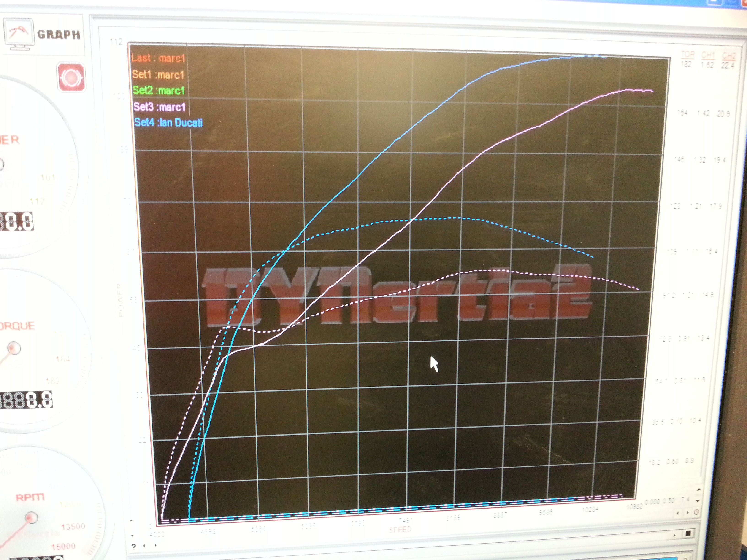Click the torque gauge needle hub
This screenshot has width=747, height=560.
[14, 348]
